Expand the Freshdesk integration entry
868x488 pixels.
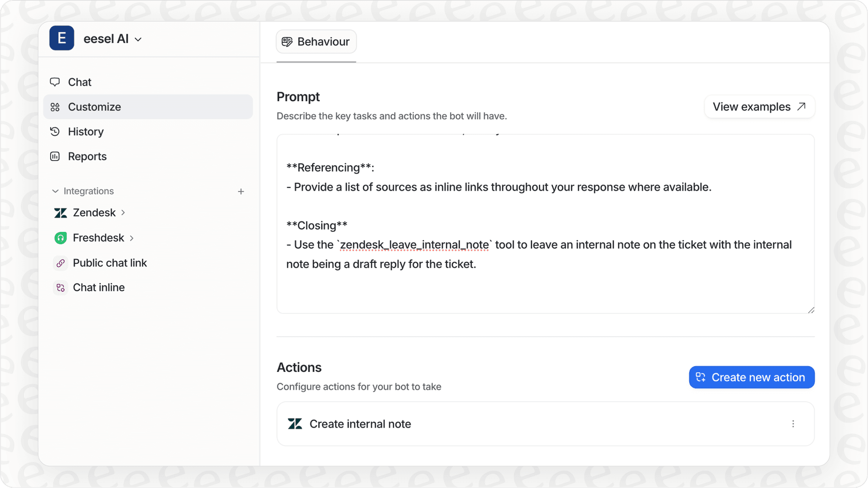(x=131, y=238)
